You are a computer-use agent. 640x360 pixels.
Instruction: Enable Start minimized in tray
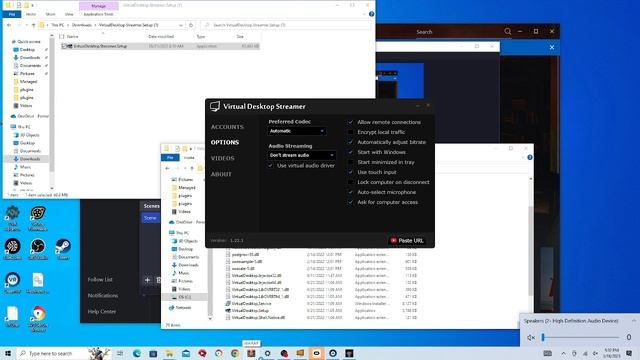[x=350, y=162]
